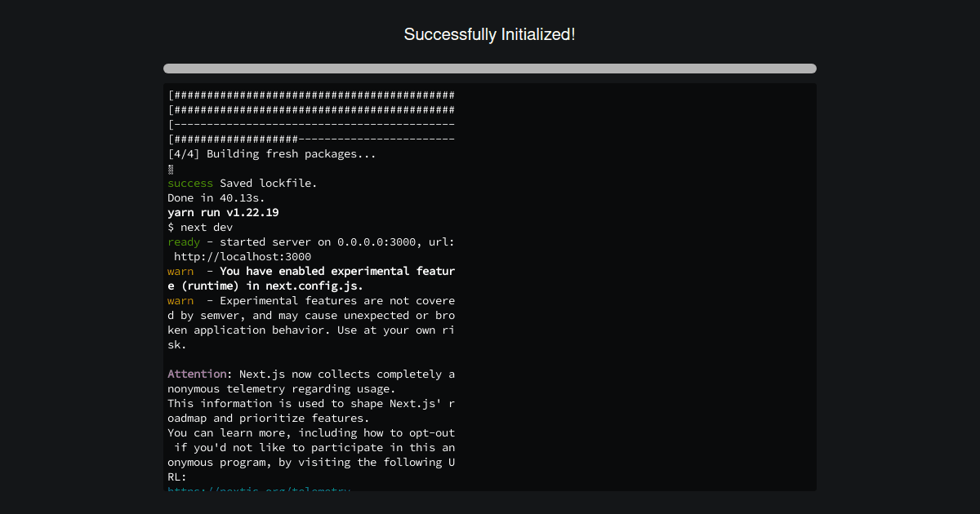The width and height of the screenshot is (980, 514).
Task: Click "d by semver, and may cause unexpected" line
Action: [311, 315]
